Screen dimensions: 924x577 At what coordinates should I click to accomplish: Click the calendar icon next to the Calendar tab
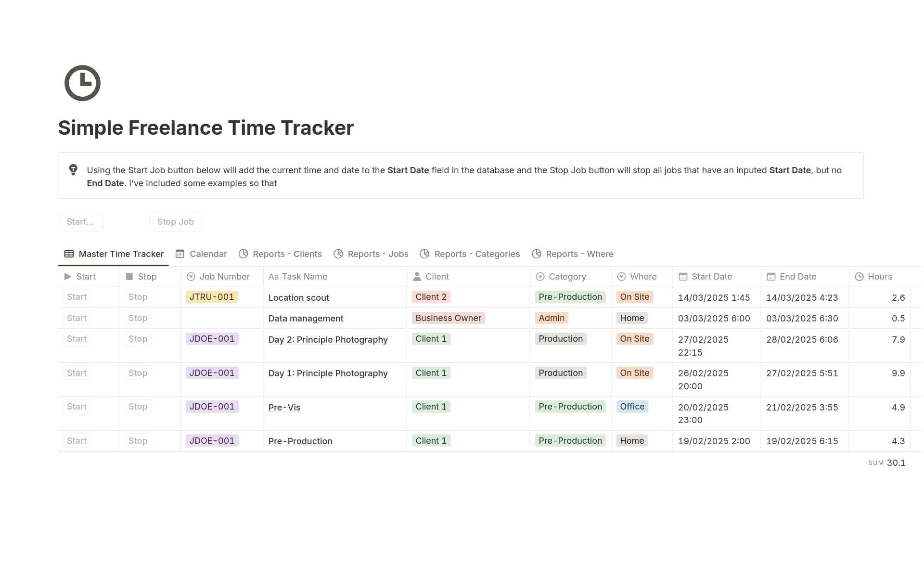coord(180,254)
